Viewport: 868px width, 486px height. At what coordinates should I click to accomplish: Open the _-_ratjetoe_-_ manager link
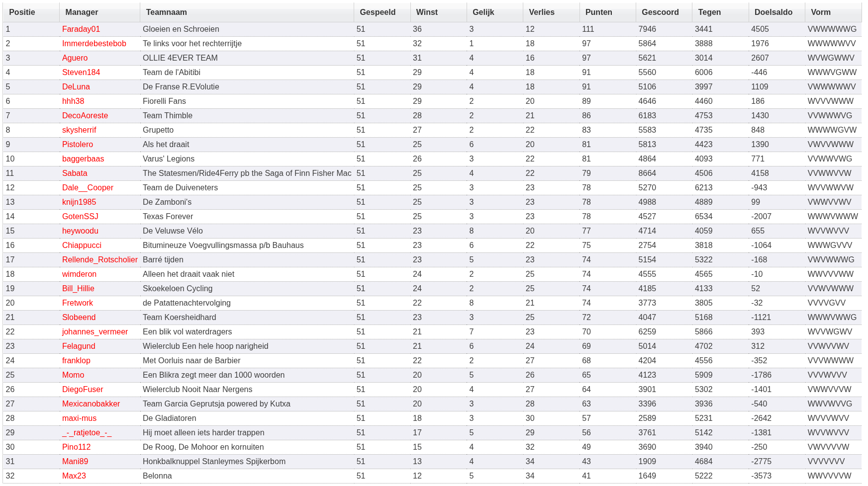tap(87, 433)
